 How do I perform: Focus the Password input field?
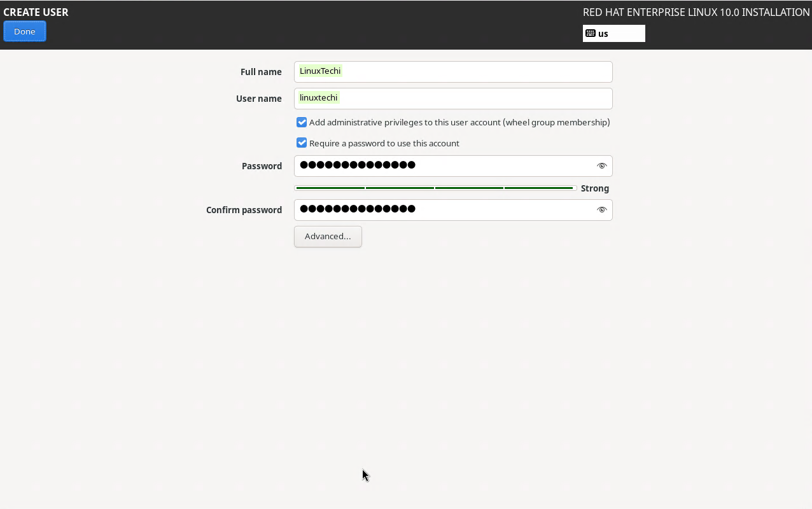point(453,166)
